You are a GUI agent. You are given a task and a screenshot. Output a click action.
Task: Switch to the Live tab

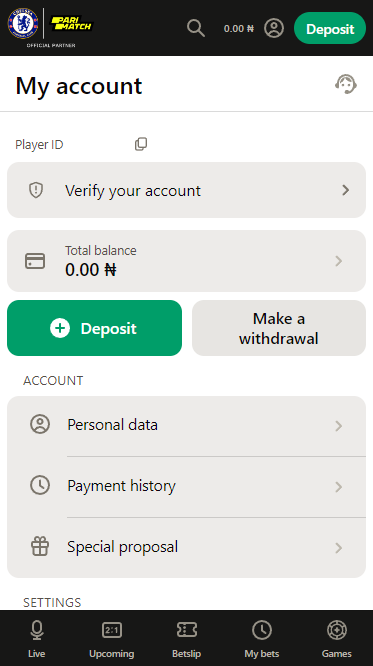coord(37,638)
